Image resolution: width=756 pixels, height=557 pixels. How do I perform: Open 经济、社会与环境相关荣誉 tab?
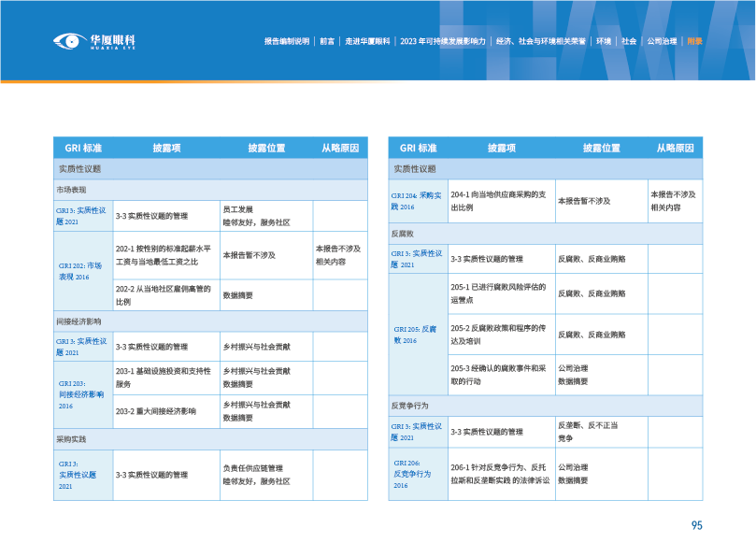tap(540, 41)
